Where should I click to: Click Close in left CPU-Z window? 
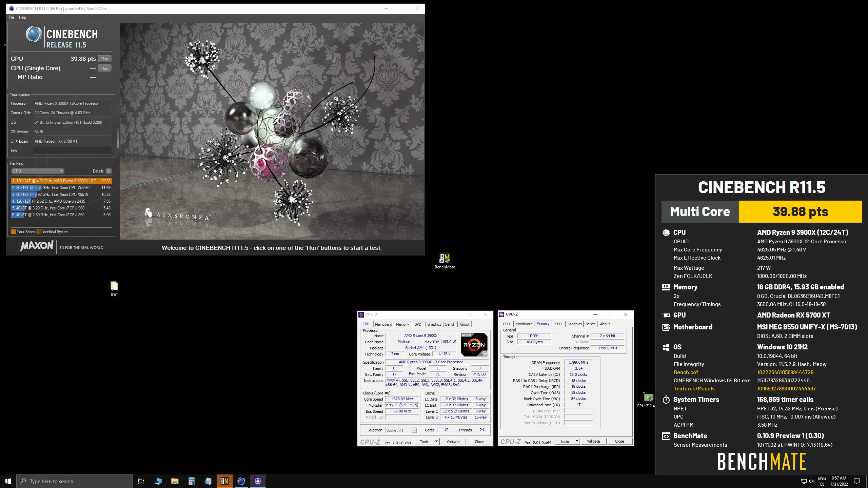pyautogui.click(x=479, y=442)
